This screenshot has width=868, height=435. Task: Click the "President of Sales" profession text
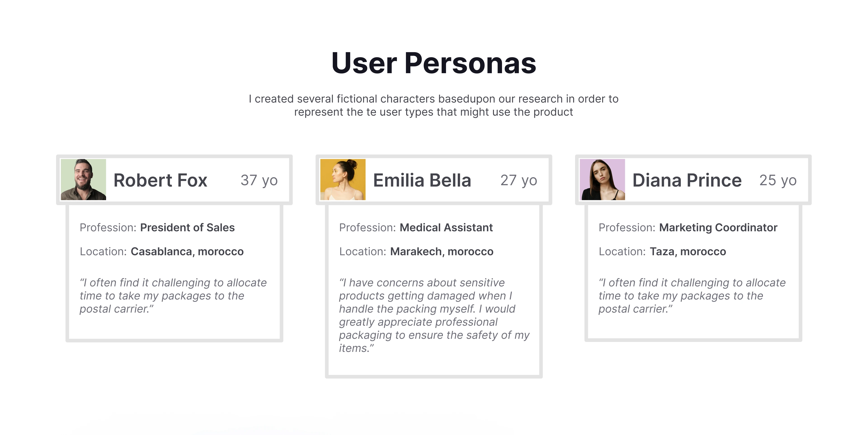click(x=187, y=228)
